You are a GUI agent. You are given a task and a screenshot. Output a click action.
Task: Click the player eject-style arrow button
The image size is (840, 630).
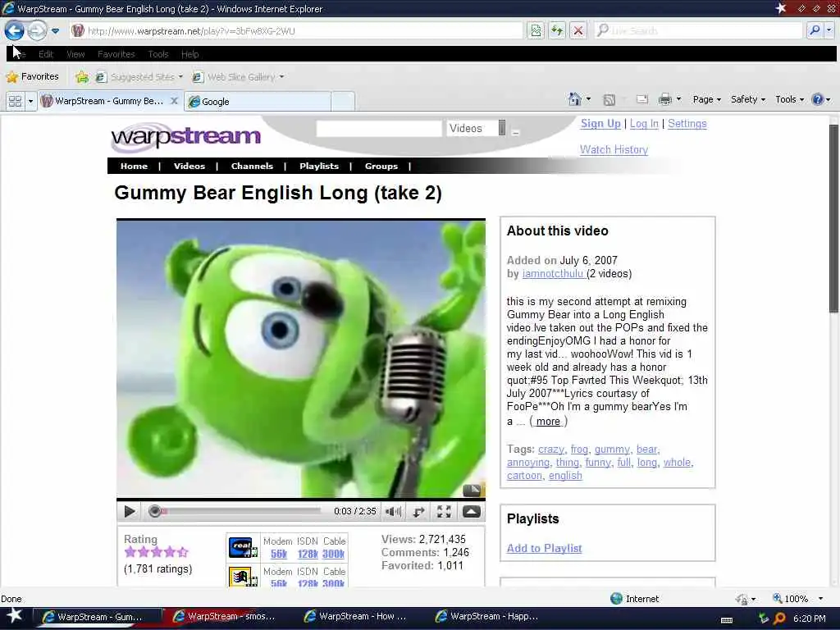pyautogui.click(x=471, y=512)
